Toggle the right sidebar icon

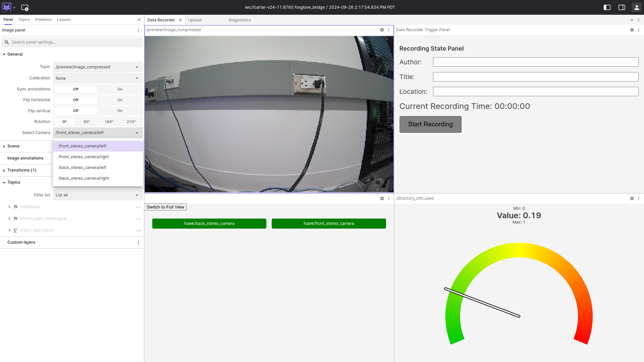pyautogui.click(x=622, y=7)
